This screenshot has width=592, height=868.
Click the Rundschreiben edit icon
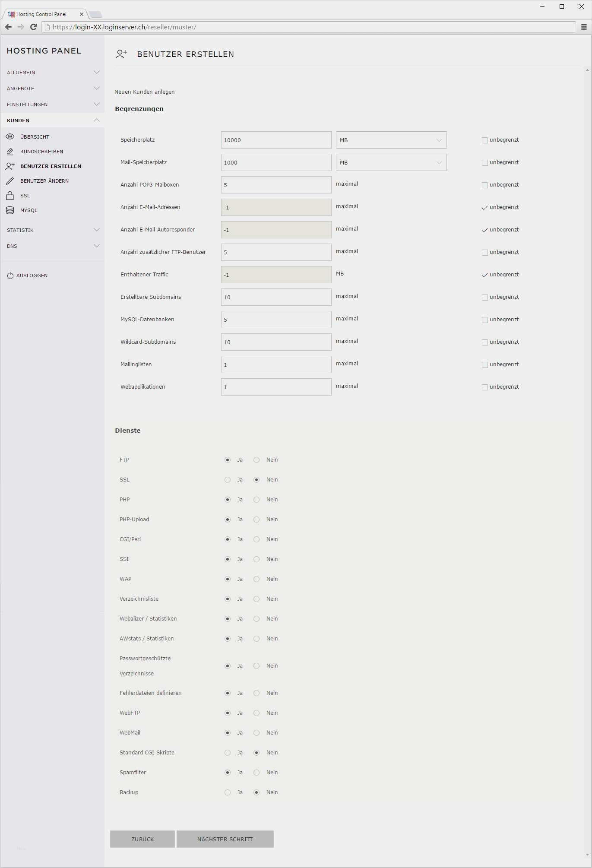coord(10,152)
